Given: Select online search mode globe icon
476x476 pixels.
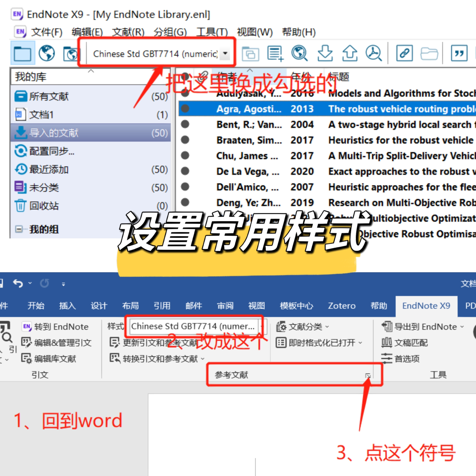Looking at the screenshot, I should coord(47,53).
